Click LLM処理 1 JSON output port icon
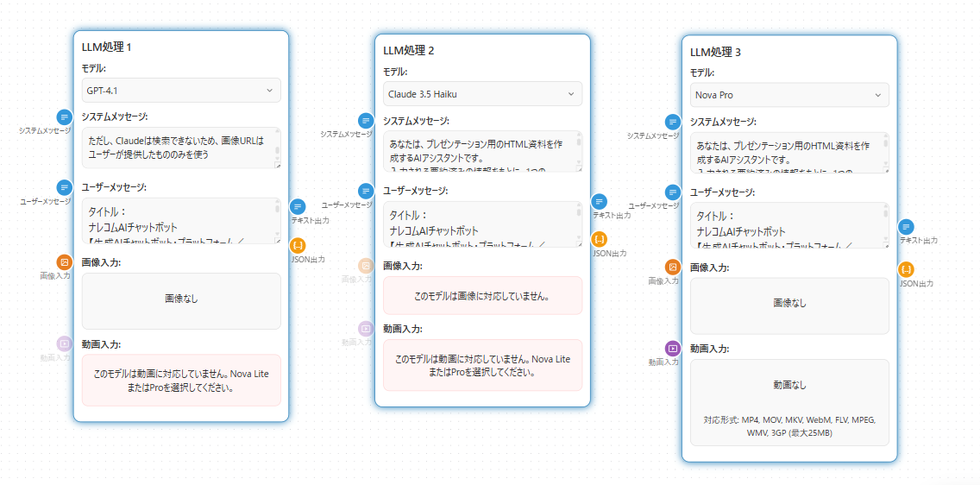Screen dimensions: 980x485 coord(298,246)
